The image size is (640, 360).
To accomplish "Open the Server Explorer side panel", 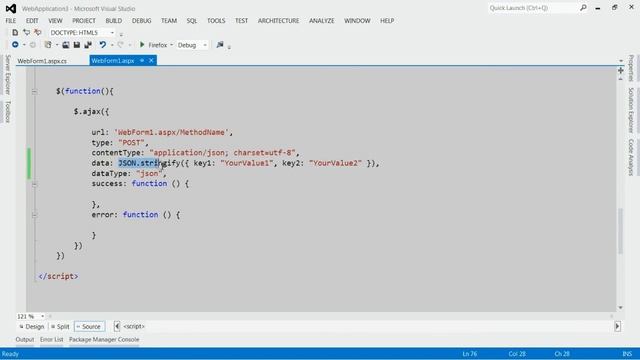I will pyautogui.click(x=7, y=75).
